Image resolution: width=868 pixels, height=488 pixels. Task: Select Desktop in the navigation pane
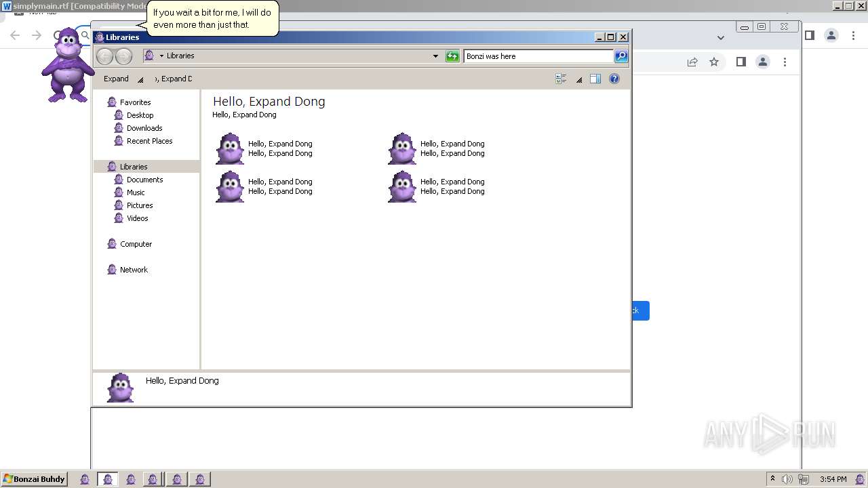[x=140, y=115]
